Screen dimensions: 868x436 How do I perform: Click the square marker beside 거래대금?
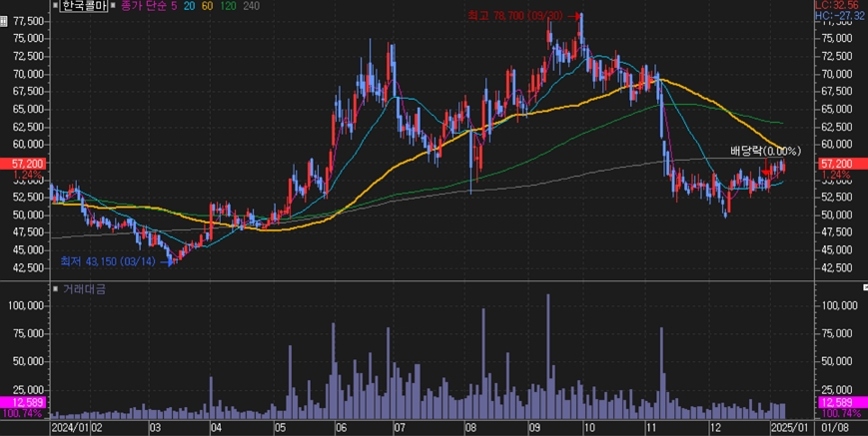pyautogui.click(x=55, y=288)
